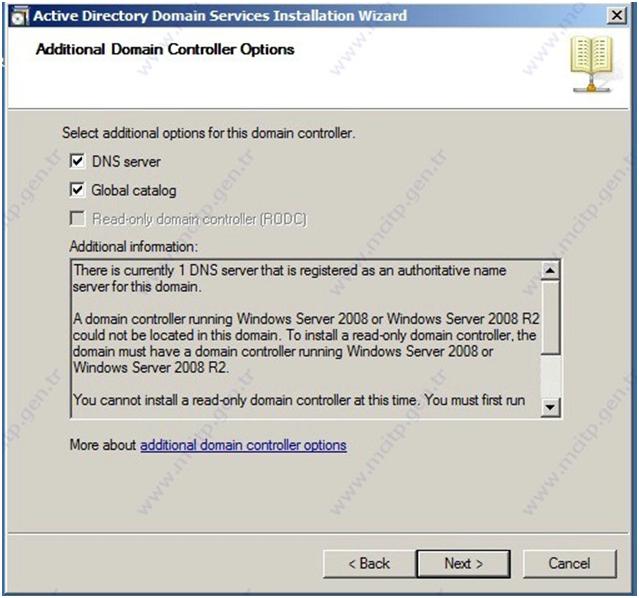639x598 pixels.
Task: Click the 'DNS server' label text
Action: click(x=126, y=161)
